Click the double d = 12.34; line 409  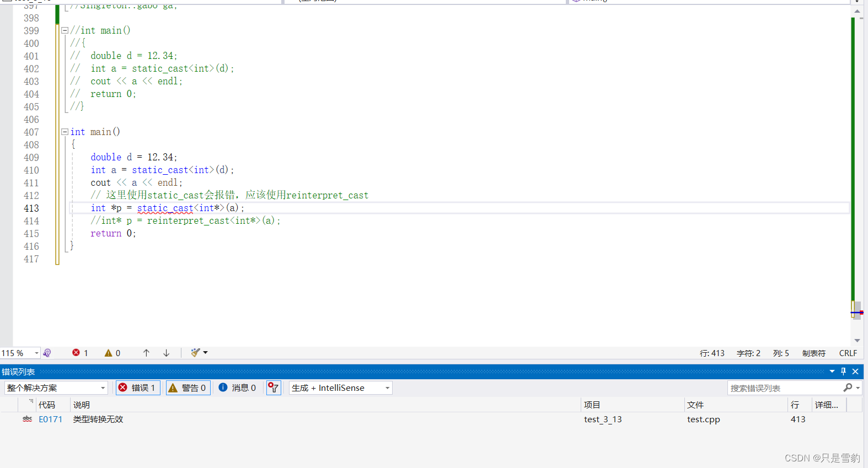134,158
